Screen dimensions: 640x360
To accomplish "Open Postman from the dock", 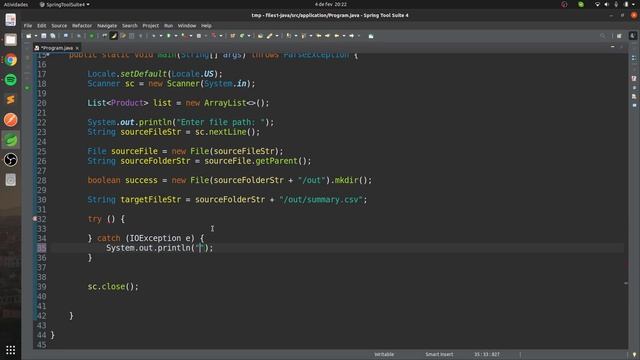I will [x=11, y=120].
